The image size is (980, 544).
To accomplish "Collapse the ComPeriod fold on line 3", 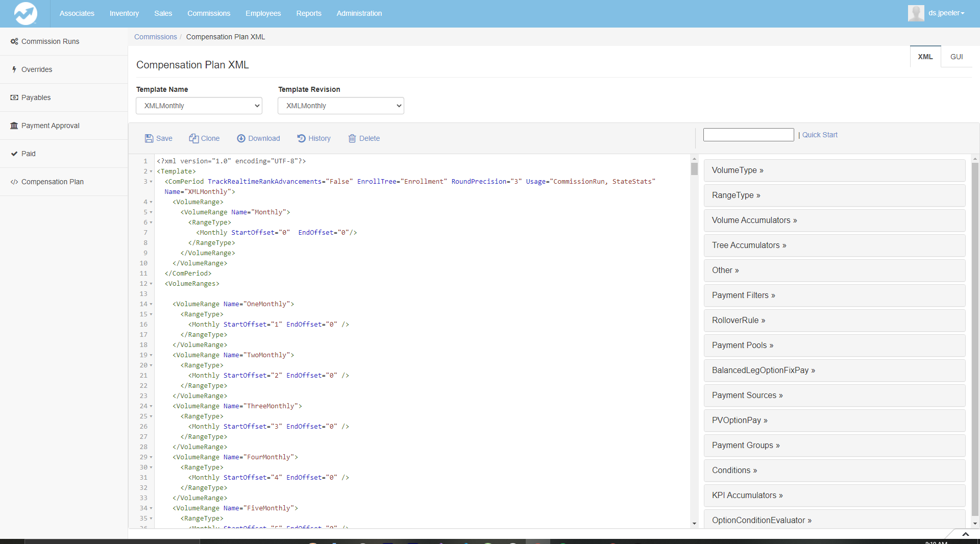I will pyautogui.click(x=151, y=182).
